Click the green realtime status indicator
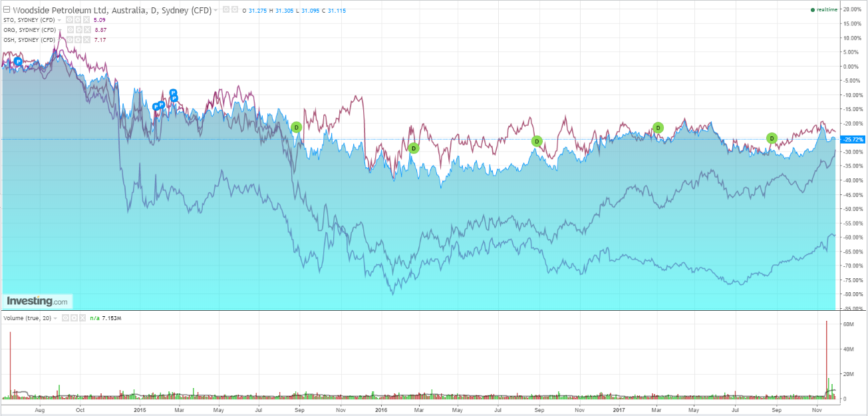This screenshot has width=868, height=416. (x=823, y=9)
